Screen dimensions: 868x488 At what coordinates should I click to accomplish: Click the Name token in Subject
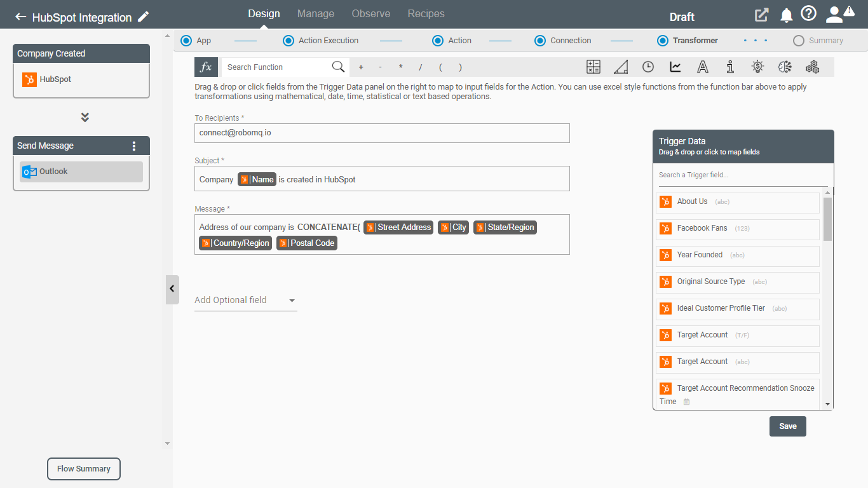(257, 179)
